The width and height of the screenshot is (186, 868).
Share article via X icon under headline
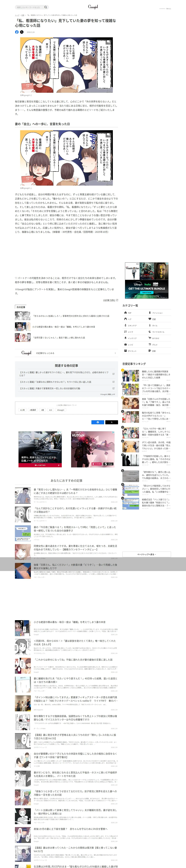(x=22, y=32)
